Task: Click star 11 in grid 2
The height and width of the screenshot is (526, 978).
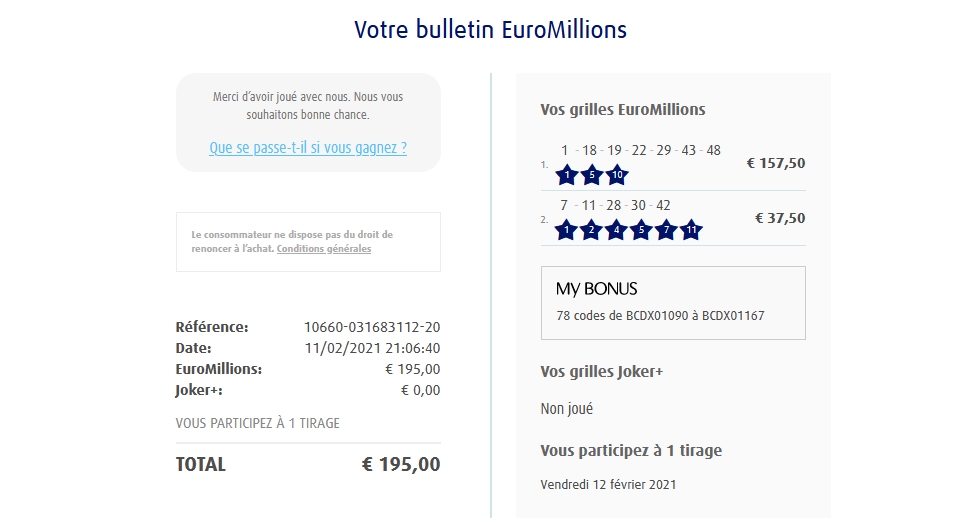Action: [x=691, y=230]
